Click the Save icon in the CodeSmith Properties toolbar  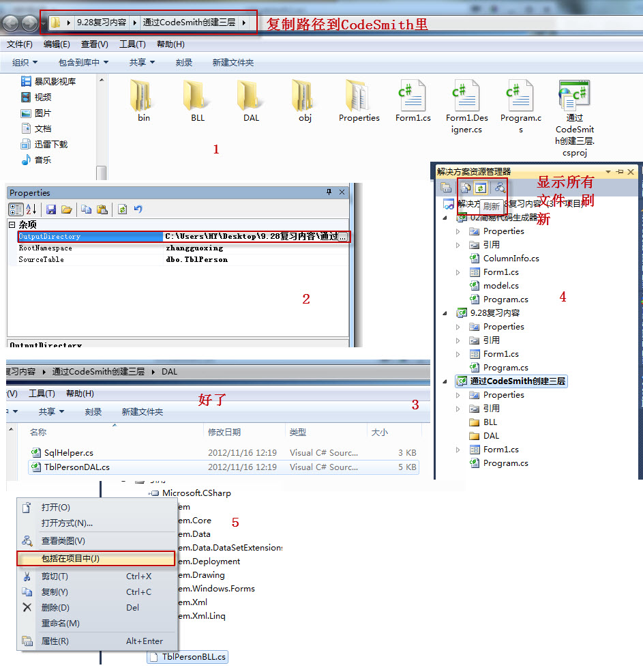[51, 209]
